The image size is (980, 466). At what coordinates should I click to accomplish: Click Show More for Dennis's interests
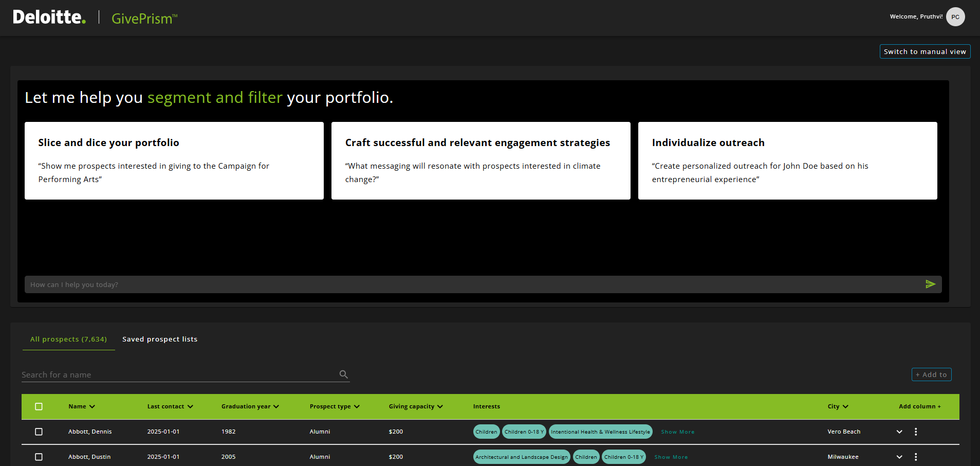coord(677,432)
